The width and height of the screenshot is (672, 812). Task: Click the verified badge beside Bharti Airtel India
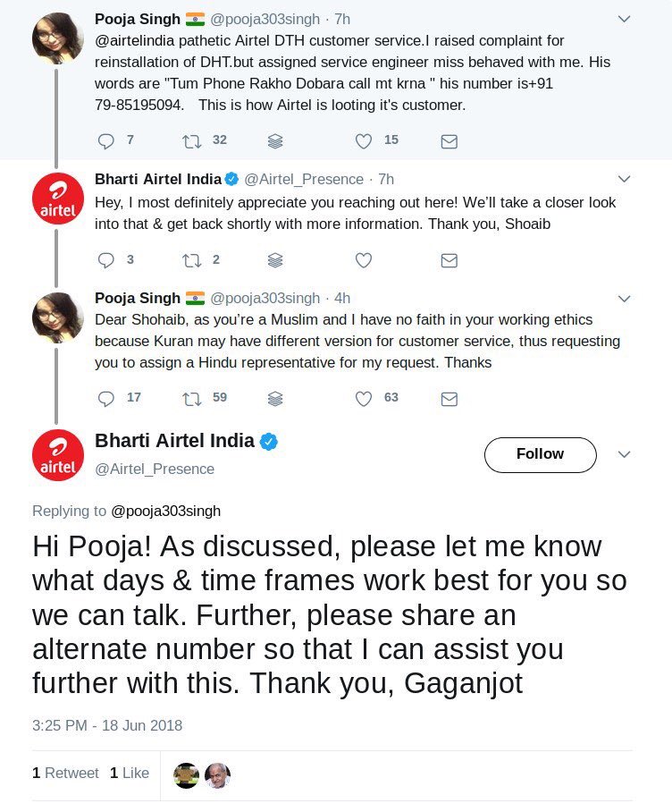(268, 442)
